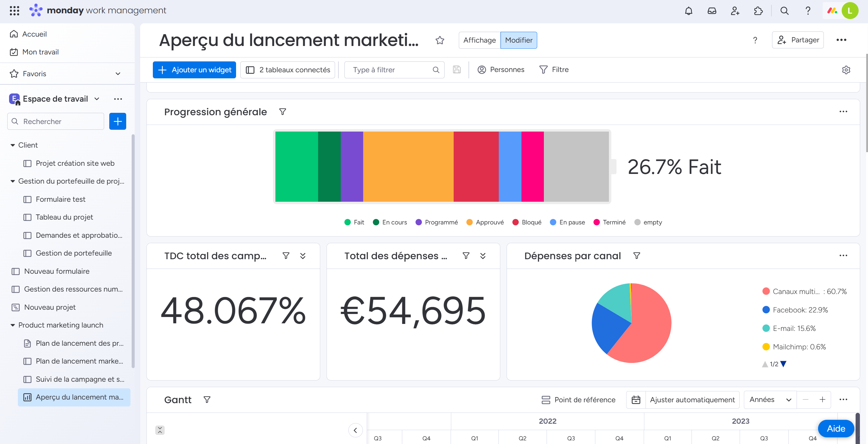Viewport: 868px width, 444px height.
Task: Filter the Dépenses par canal widget
Action: pyautogui.click(x=636, y=256)
